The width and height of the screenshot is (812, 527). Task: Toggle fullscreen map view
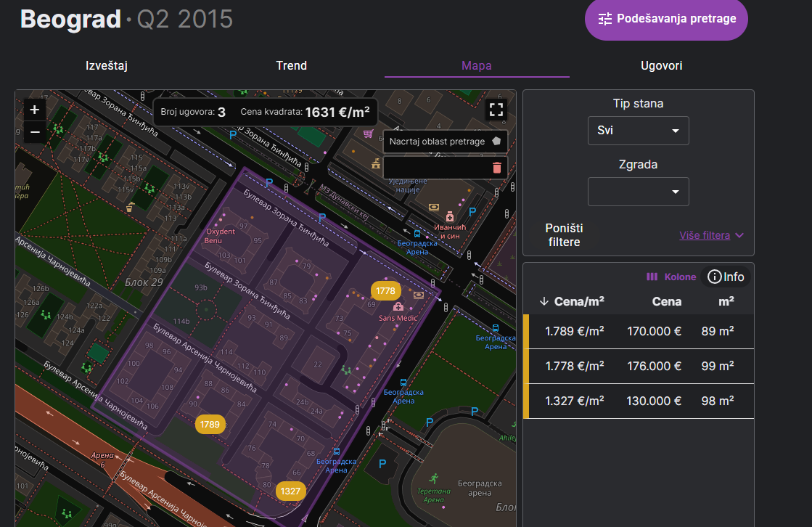click(x=496, y=110)
